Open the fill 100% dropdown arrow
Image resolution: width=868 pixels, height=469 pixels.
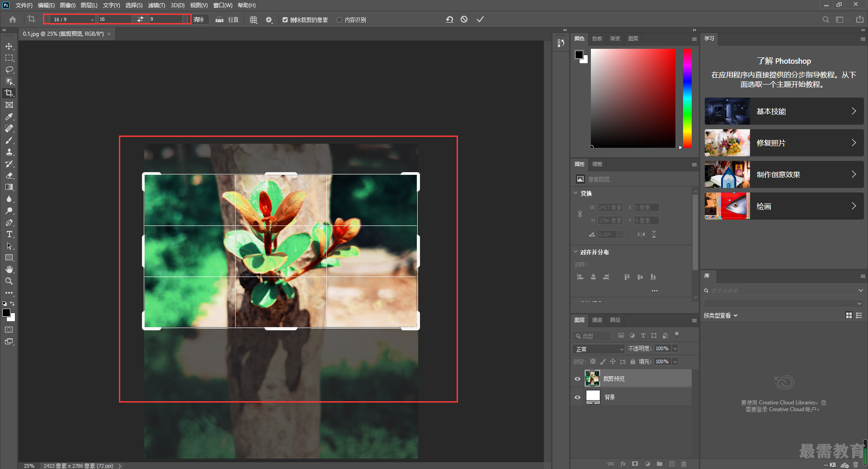point(675,361)
